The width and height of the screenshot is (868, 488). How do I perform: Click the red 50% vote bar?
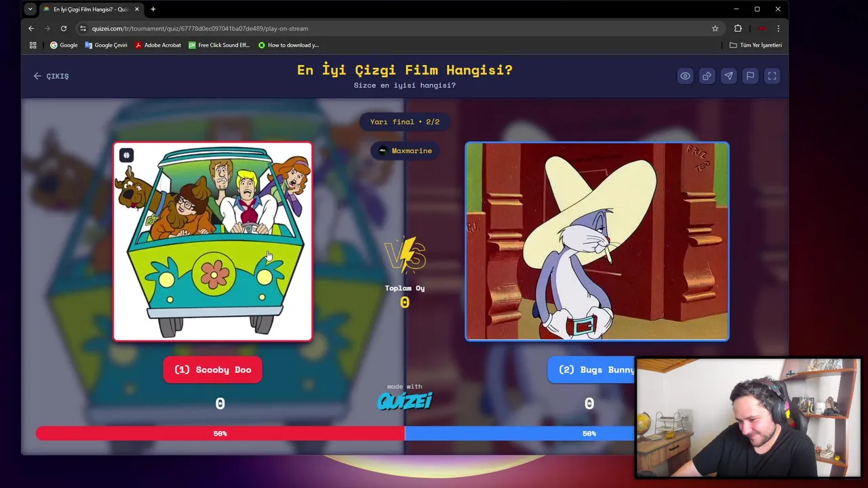220,433
